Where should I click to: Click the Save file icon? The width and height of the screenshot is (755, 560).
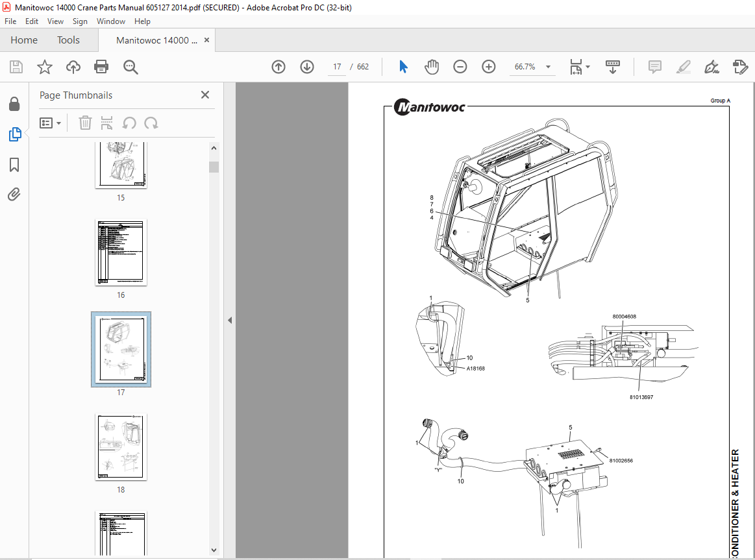click(16, 67)
